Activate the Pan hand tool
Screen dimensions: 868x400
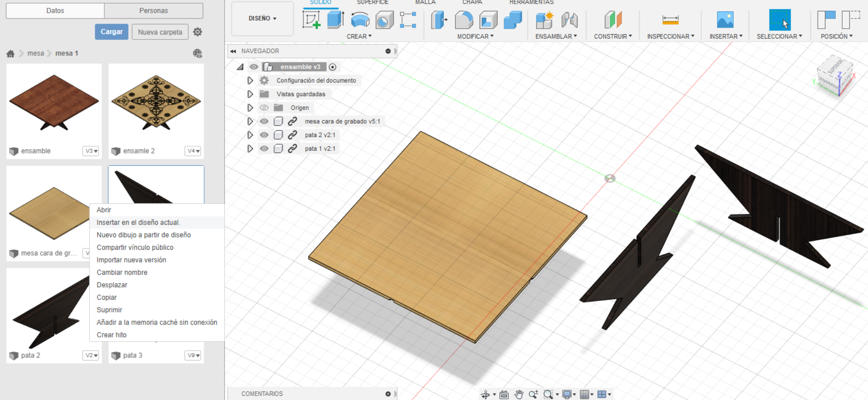point(519,395)
